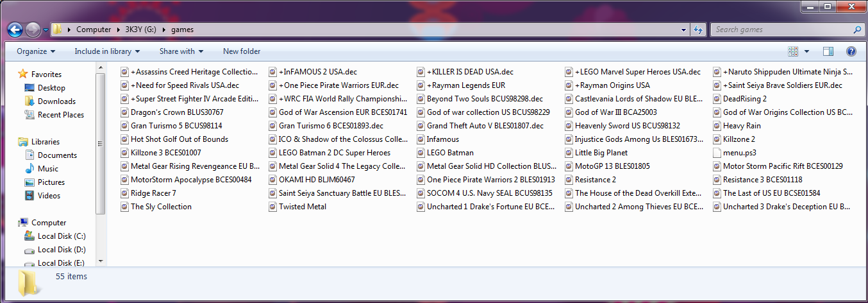Select Computer in navigation pane
Screen dimensions: 868x303
pos(49,223)
